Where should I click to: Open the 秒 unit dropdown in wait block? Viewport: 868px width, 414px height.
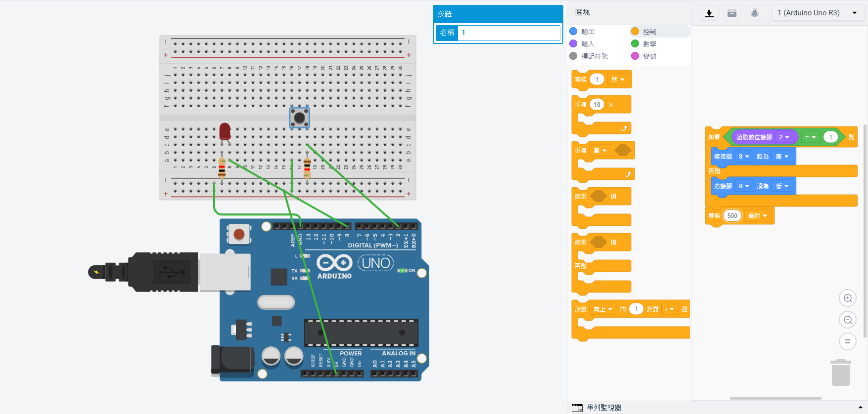point(617,80)
